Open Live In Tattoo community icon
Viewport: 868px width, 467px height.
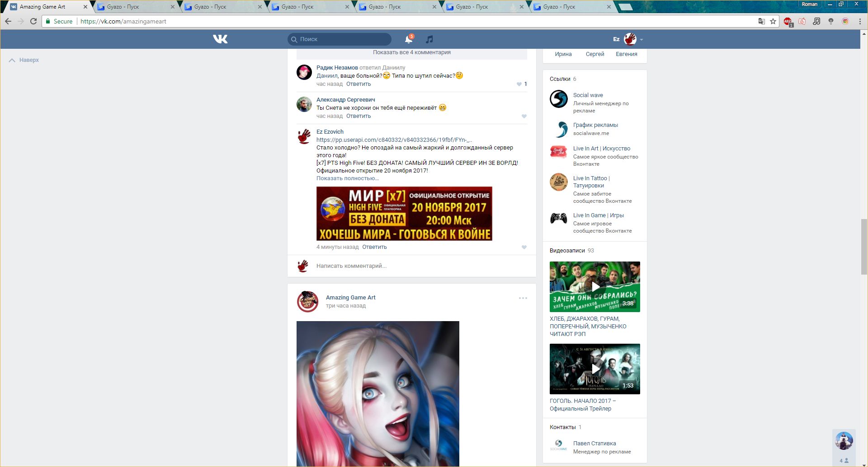click(x=559, y=182)
